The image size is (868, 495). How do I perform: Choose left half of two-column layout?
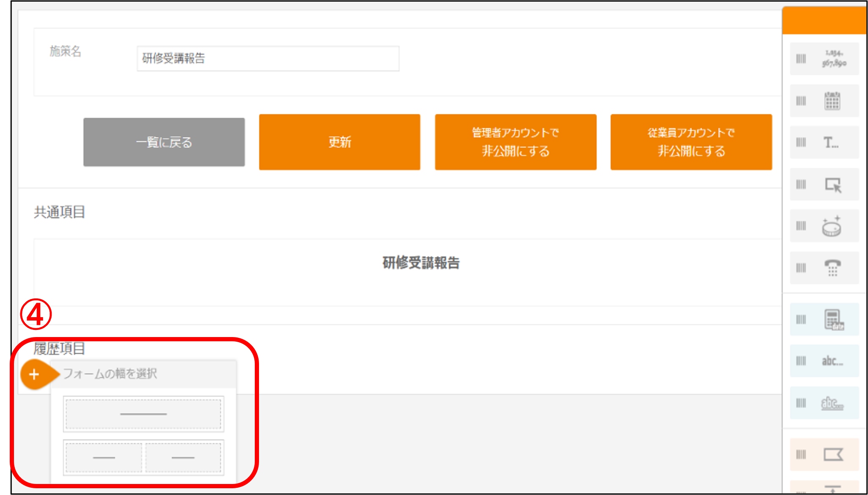[104, 457]
